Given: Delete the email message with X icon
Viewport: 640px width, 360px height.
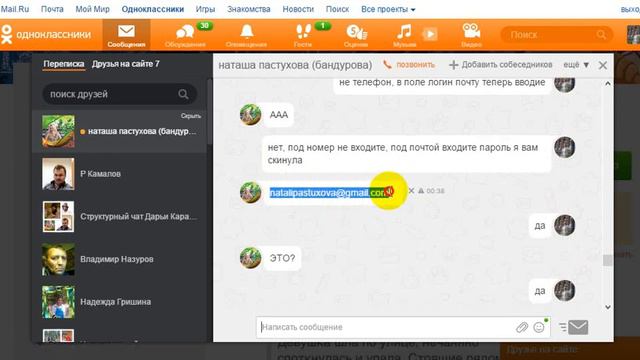Looking at the screenshot, I should [411, 191].
